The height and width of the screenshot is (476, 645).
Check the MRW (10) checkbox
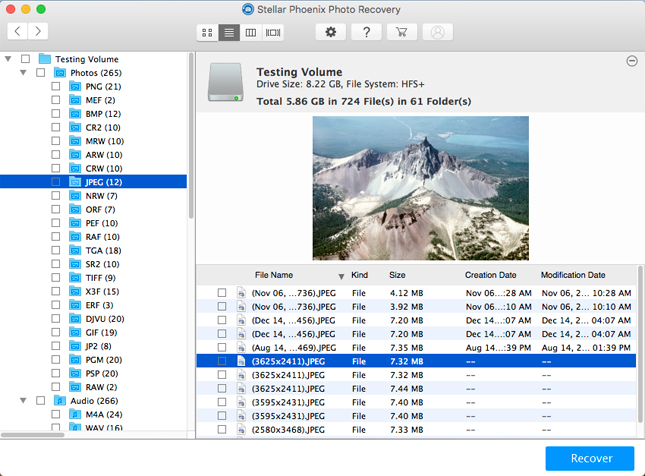pyautogui.click(x=56, y=141)
